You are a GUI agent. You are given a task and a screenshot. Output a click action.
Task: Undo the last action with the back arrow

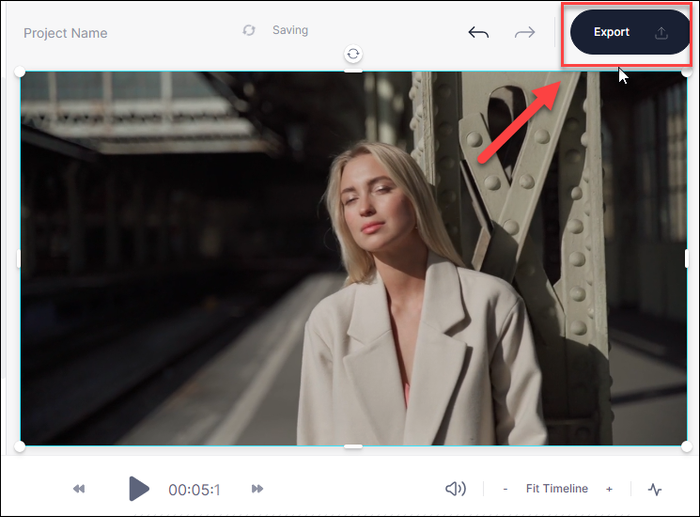(478, 32)
